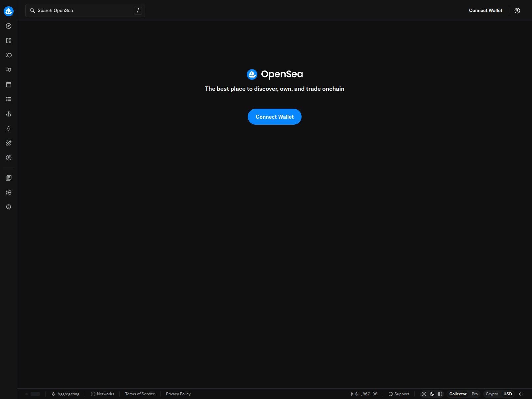Click the account avatar icon top right
The height and width of the screenshot is (399, 532).
pyautogui.click(x=517, y=11)
